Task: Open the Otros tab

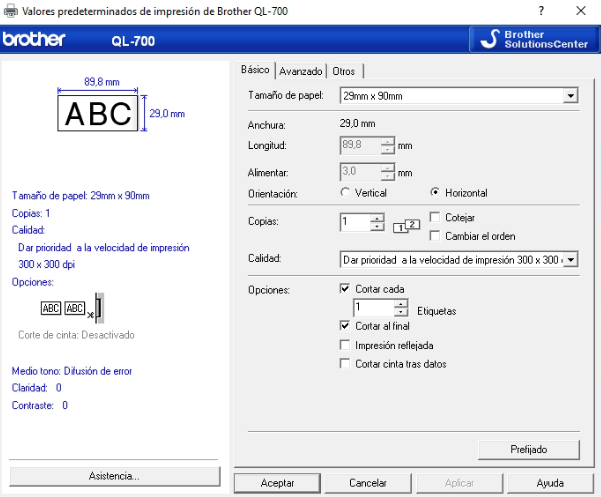Action: [344, 71]
